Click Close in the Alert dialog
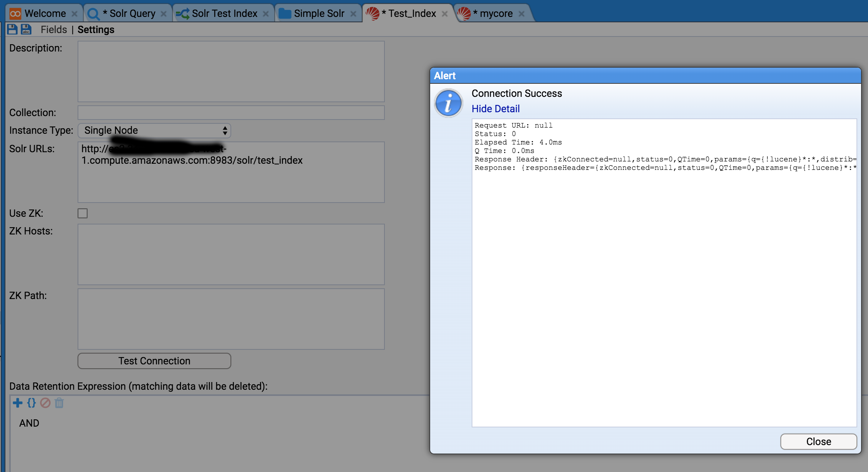 coord(818,442)
